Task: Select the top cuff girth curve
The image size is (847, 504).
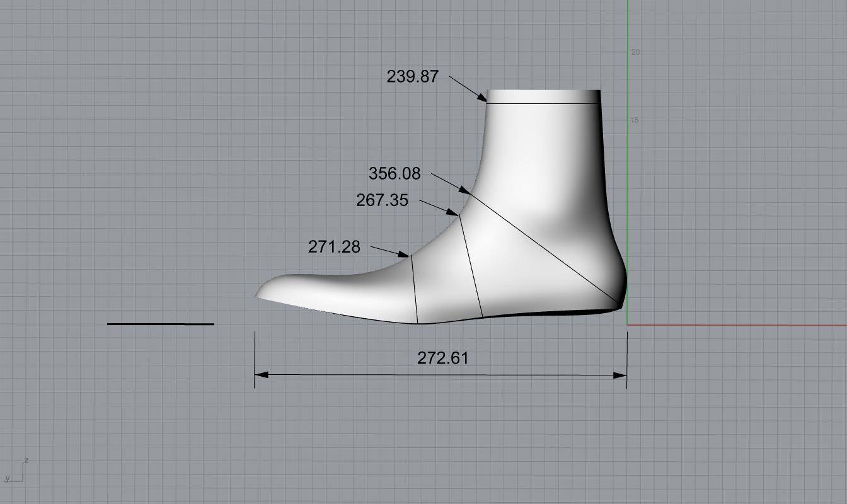Action: (x=543, y=103)
